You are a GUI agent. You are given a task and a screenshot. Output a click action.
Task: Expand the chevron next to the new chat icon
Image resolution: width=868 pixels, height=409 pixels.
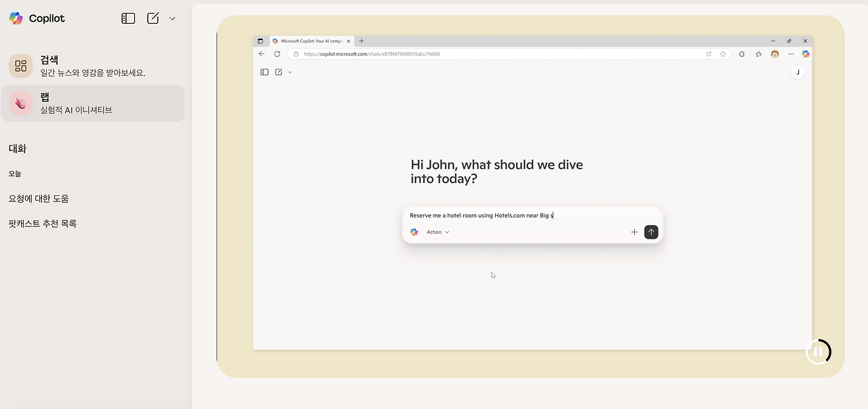[172, 18]
